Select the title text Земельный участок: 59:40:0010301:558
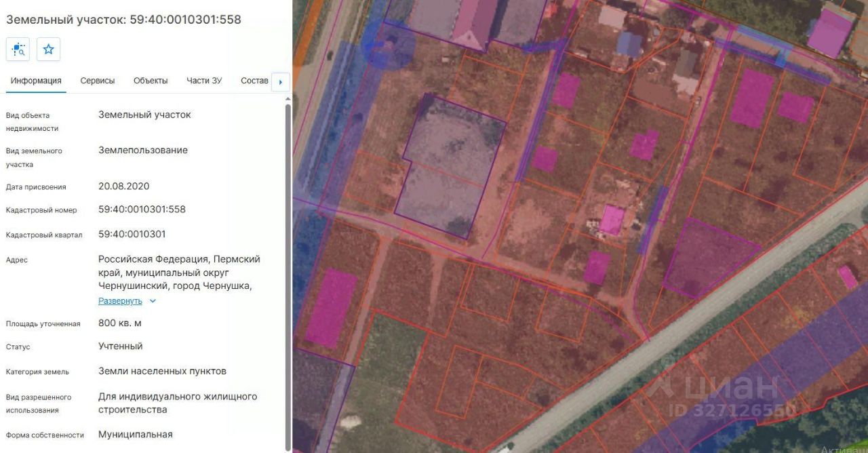The width and height of the screenshot is (868, 453). [x=123, y=20]
